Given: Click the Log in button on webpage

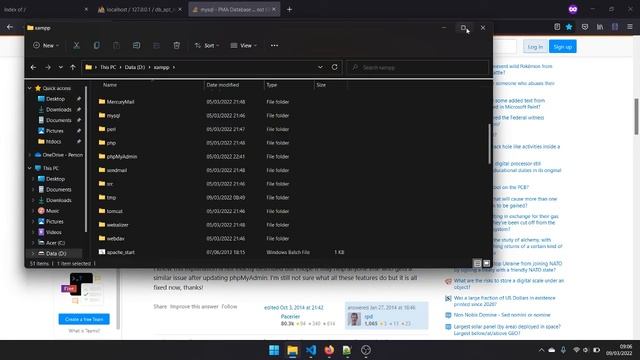Looking at the screenshot, I should pyautogui.click(x=535, y=47).
